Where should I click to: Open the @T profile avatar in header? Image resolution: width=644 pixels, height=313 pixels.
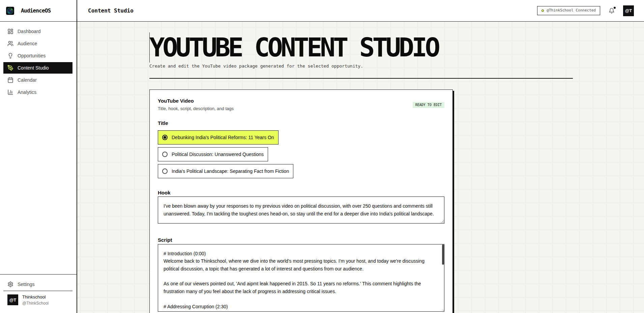[x=628, y=11]
